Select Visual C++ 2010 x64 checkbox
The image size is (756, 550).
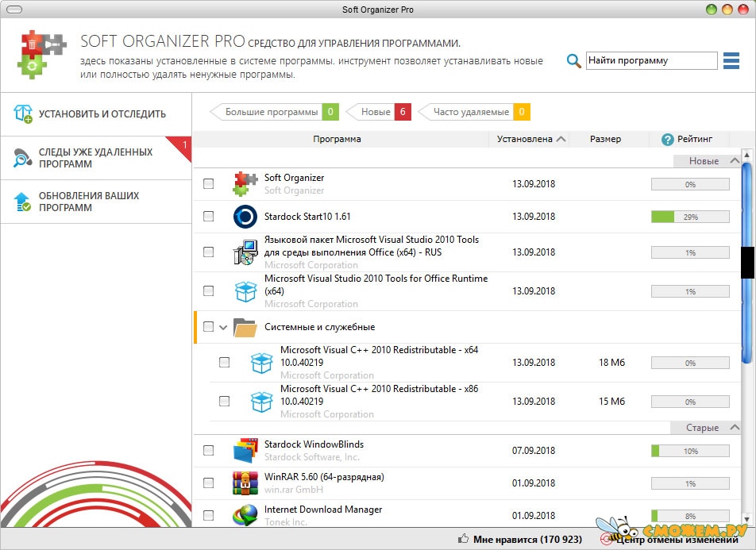pyautogui.click(x=224, y=363)
